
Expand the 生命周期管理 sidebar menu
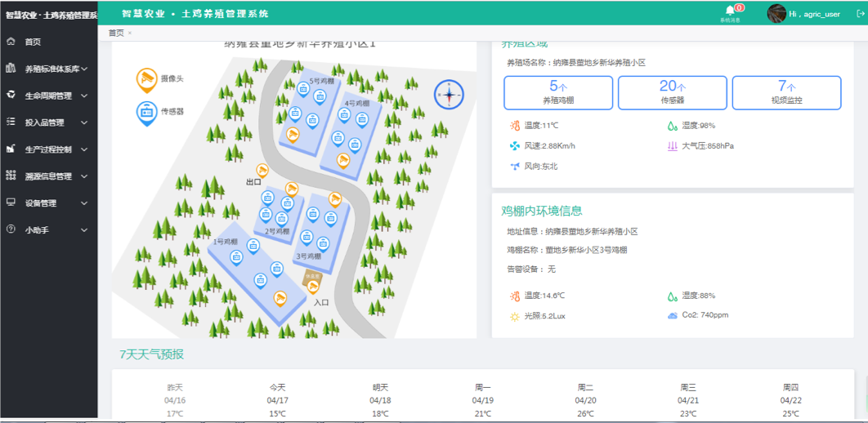tap(49, 96)
